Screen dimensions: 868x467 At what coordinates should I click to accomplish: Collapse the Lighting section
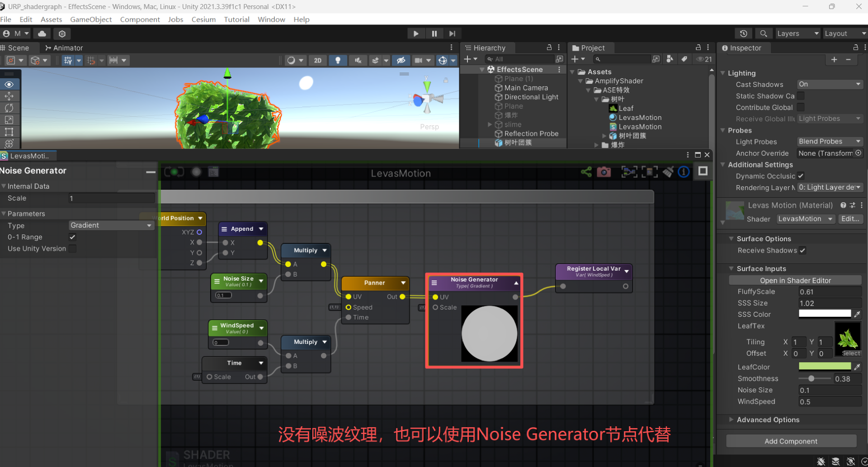(723, 73)
